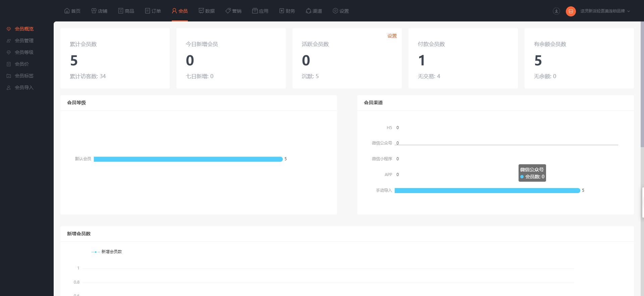Open 会员等级 in the sidebar
This screenshot has width=644, height=296.
24,52
